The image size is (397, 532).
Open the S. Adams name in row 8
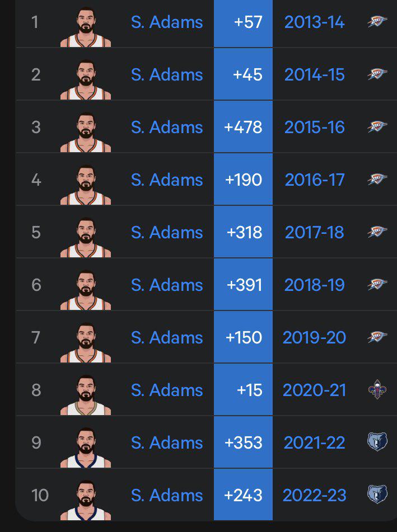click(x=167, y=390)
